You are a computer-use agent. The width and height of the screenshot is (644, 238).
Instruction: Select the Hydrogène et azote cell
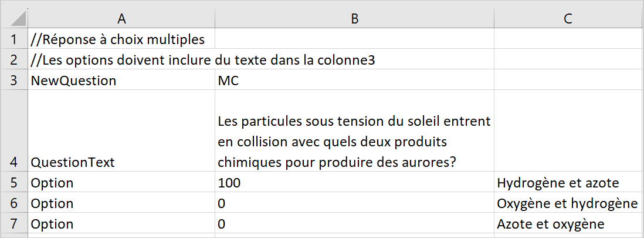tap(569, 182)
